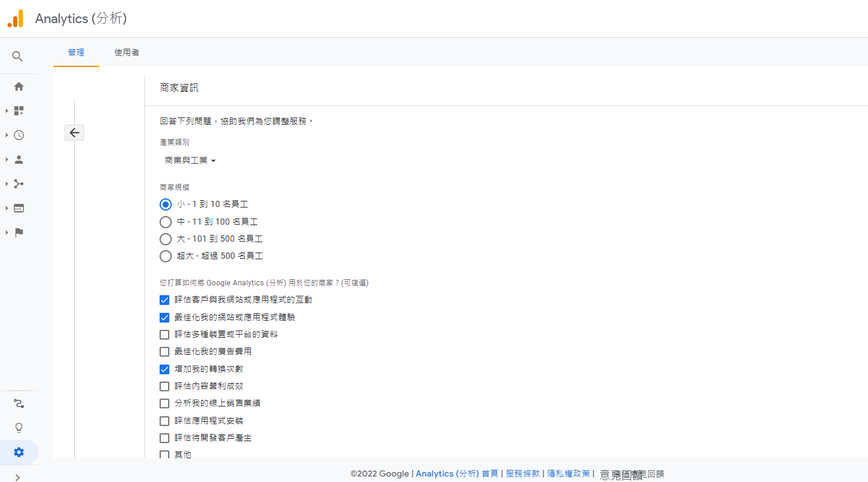This screenshot has width=868, height=482.
Task: Open Acquisition branching-arrows icon
Action: pos(19,184)
